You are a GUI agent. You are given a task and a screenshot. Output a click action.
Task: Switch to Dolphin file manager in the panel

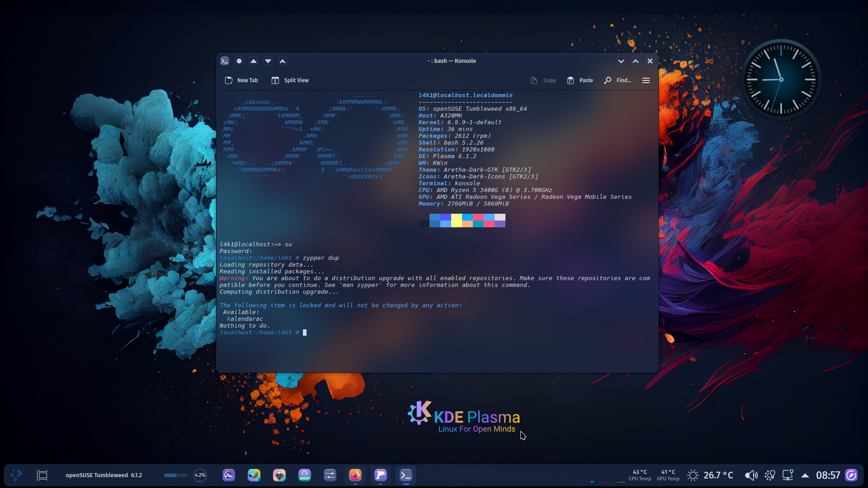381,475
